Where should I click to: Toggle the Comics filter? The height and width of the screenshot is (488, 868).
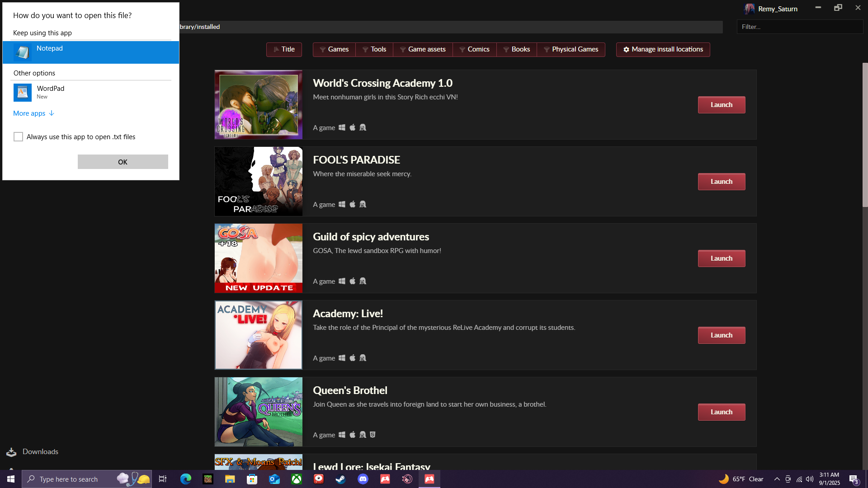[x=474, y=49]
